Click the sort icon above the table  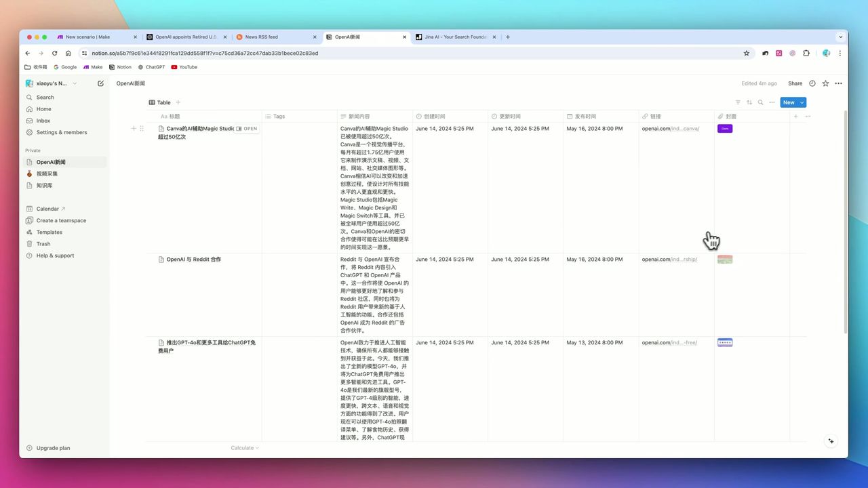(748, 102)
